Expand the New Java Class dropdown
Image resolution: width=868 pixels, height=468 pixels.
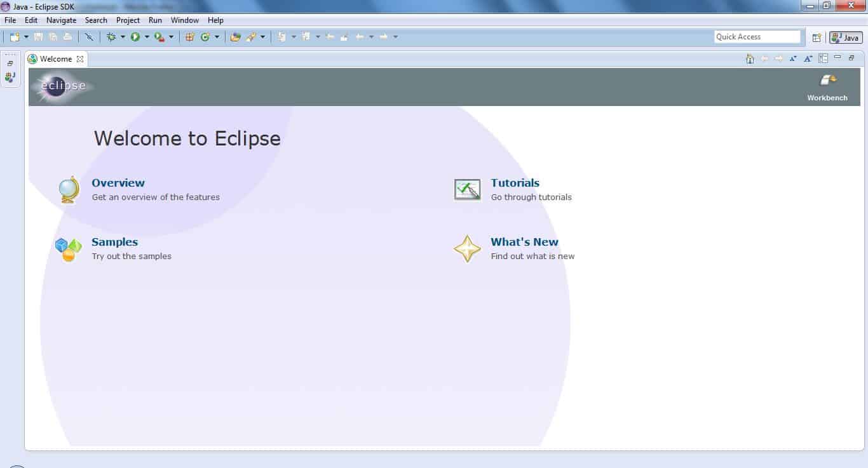(x=217, y=37)
